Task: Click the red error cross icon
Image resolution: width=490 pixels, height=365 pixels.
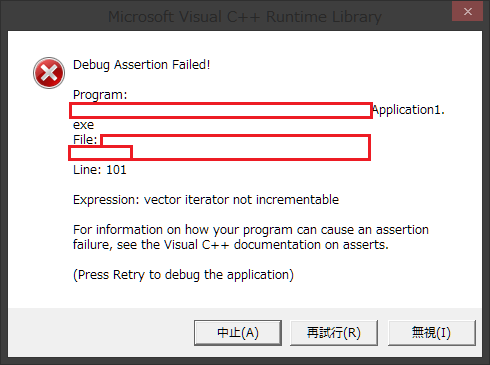Action: pos(49,73)
